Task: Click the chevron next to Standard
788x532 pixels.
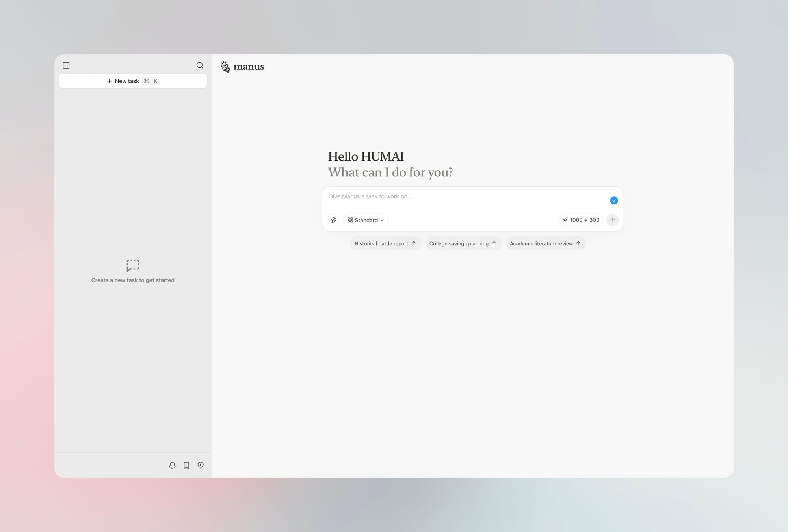Action: pos(382,220)
